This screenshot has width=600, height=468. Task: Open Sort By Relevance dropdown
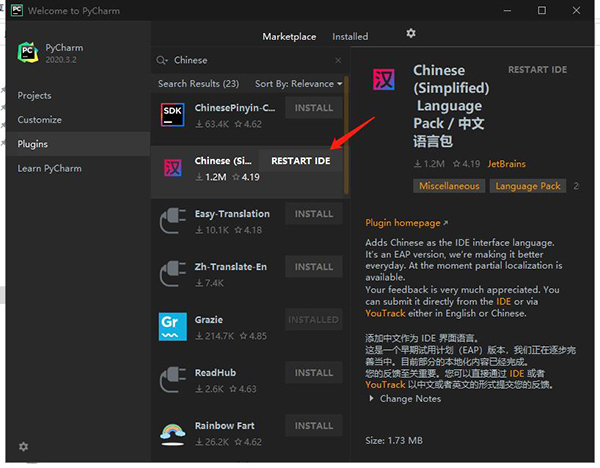pos(298,84)
